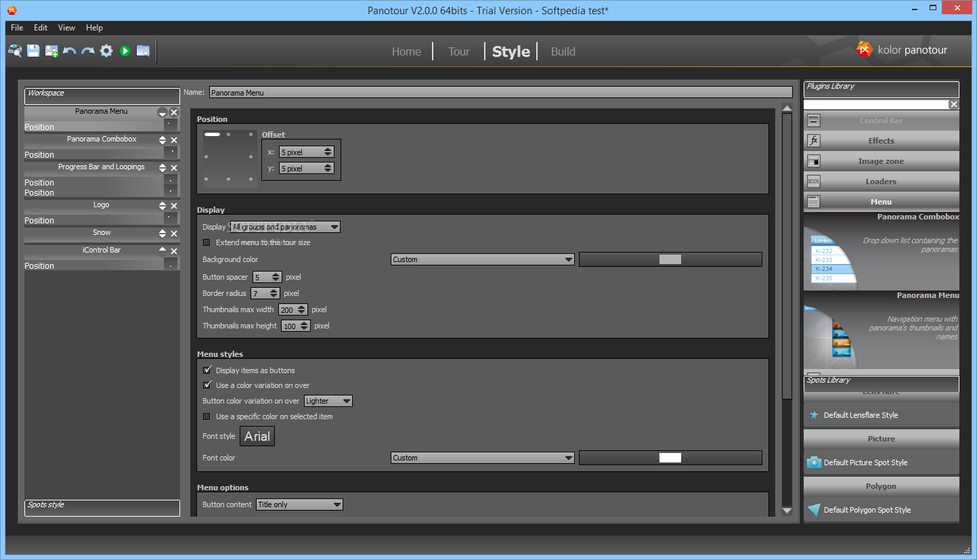This screenshot has height=560, width=977.
Task: Open the Help menu
Action: pos(94,28)
